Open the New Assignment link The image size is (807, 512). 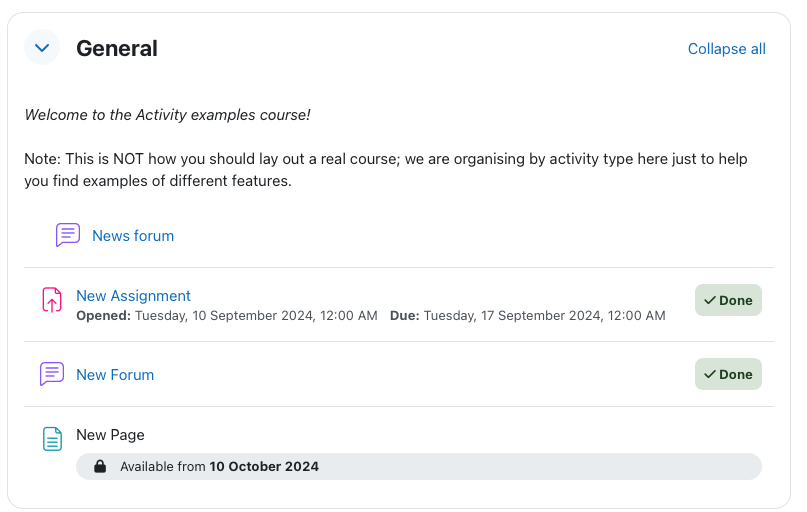pos(133,296)
